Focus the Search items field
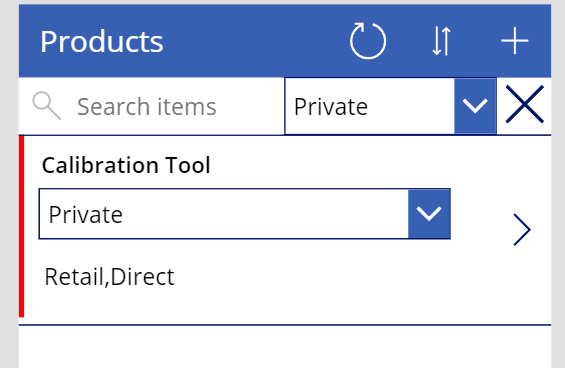565x368 pixels. click(151, 106)
